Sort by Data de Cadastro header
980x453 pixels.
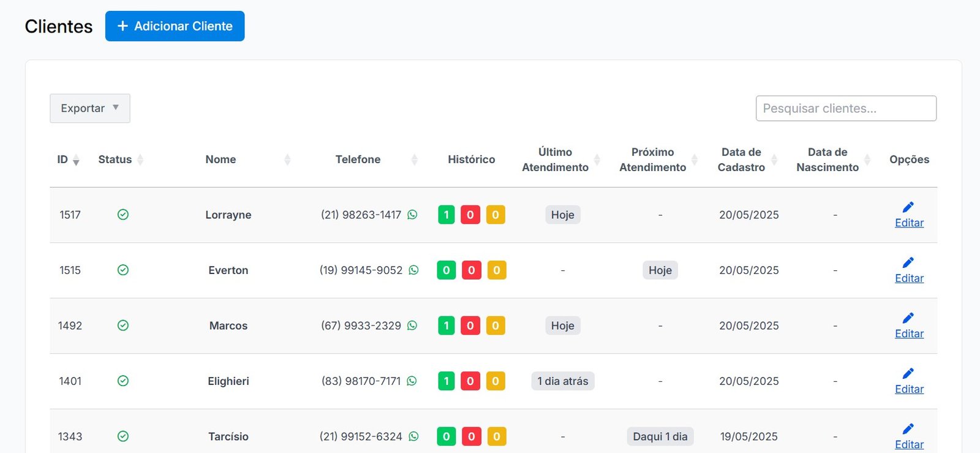pyautogui.click(x=741, y=160)
